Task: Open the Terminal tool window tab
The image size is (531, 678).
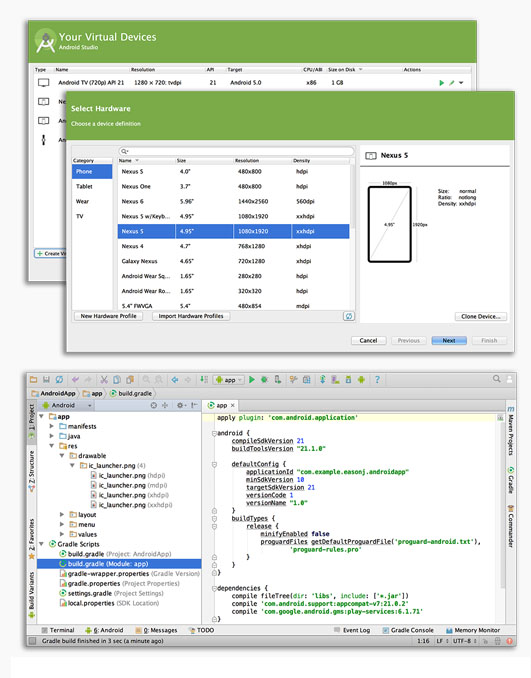Action: tap(58, 630)
